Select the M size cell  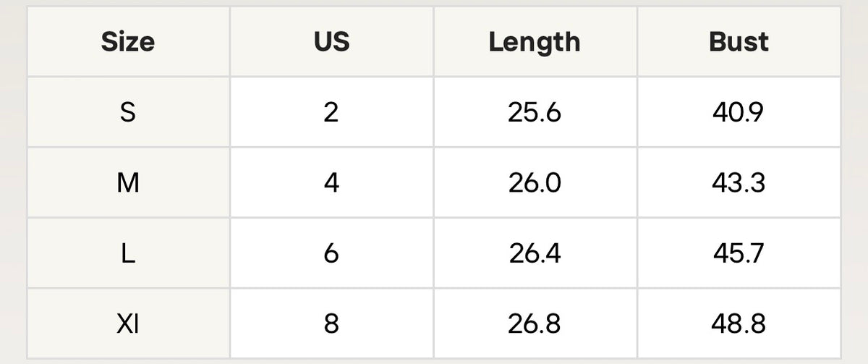click(128, 182)
